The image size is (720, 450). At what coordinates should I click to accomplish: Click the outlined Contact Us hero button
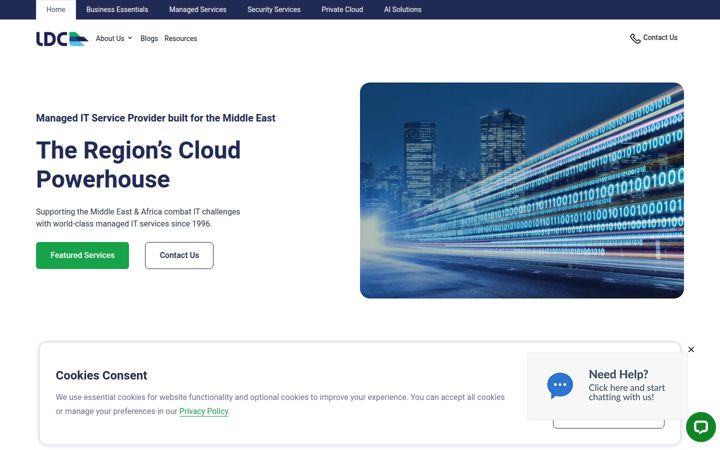pos(179,255)
